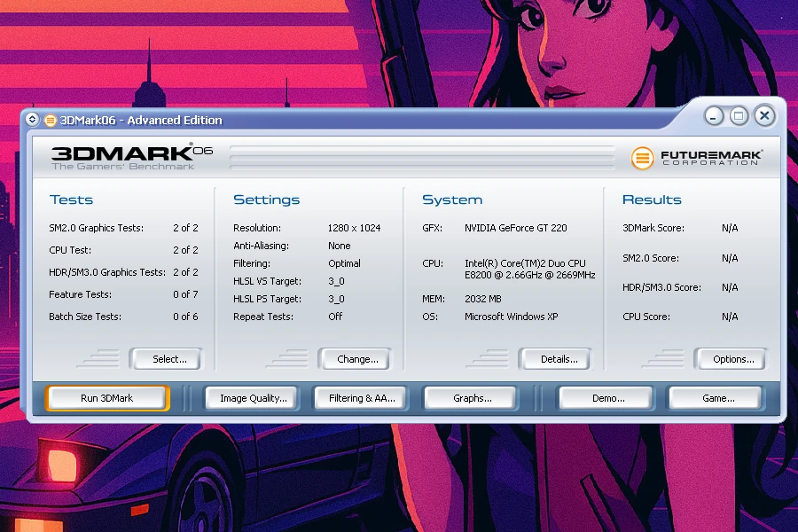Click the Batch Size Tests count 0 of 6

[x=185, y=317]
